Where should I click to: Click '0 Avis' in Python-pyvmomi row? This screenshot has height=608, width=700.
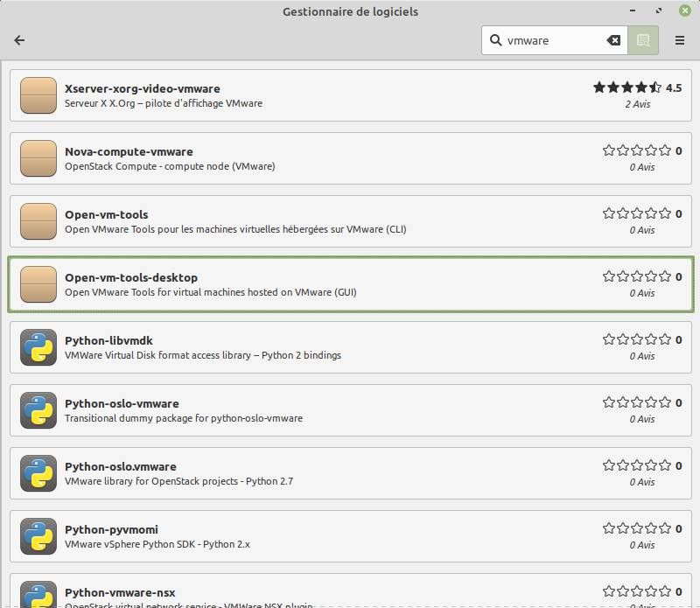coord(642,545)
